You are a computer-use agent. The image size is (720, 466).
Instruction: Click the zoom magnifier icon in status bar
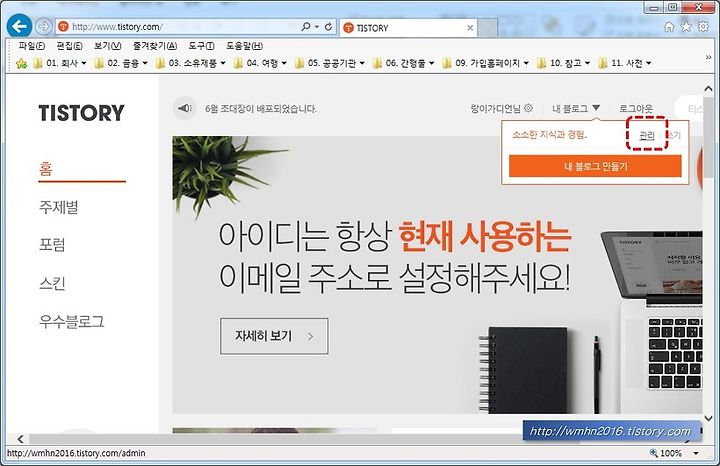(653, 453)
